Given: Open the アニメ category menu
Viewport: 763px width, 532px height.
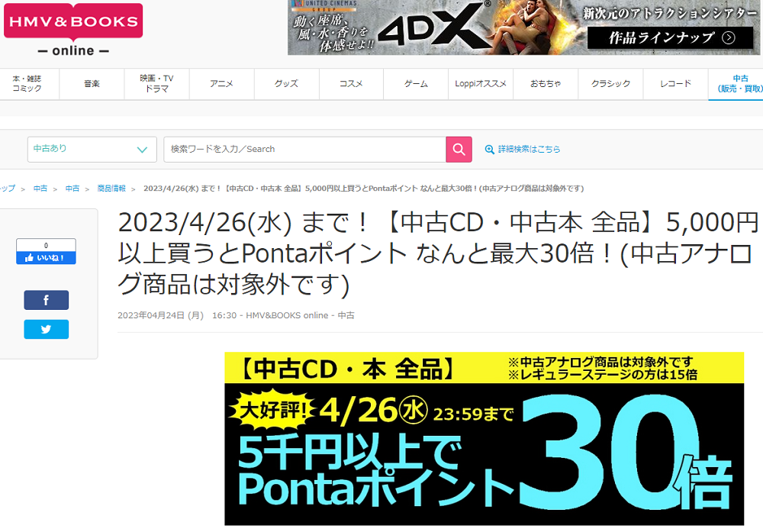Looking at the screenshot, I should (x=221, y=84).
